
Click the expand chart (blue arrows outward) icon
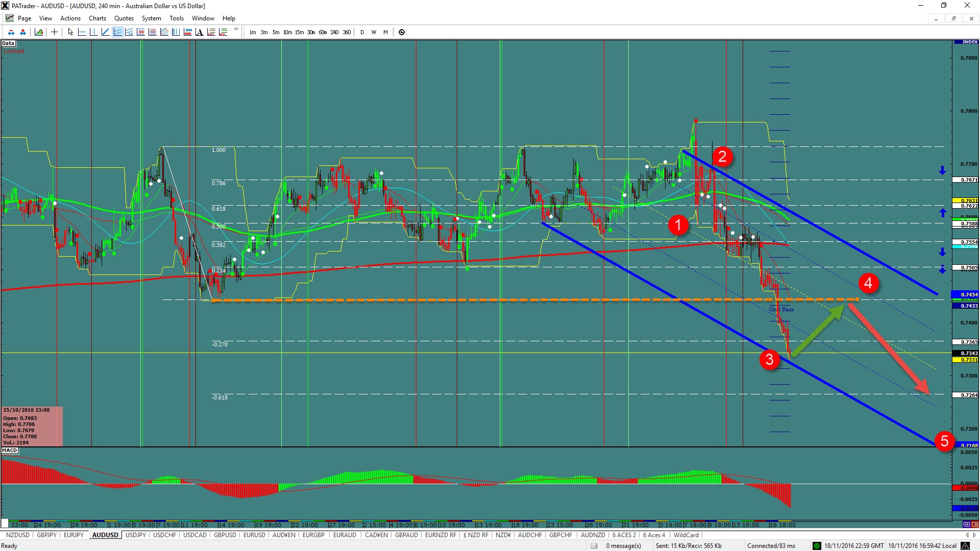click(23, 32)
